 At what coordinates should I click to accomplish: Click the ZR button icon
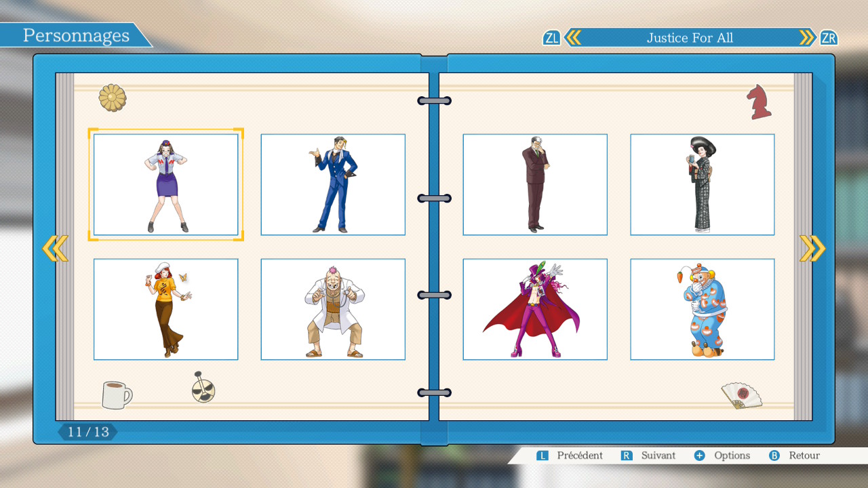828,38
